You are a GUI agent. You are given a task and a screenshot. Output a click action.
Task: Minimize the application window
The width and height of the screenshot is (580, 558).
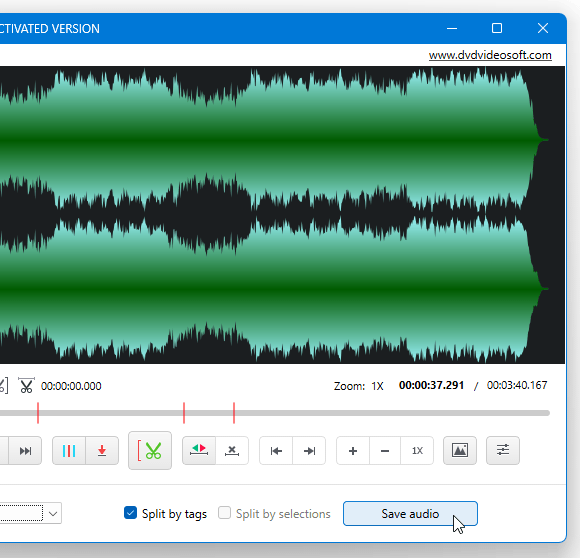tap(452, 28)
